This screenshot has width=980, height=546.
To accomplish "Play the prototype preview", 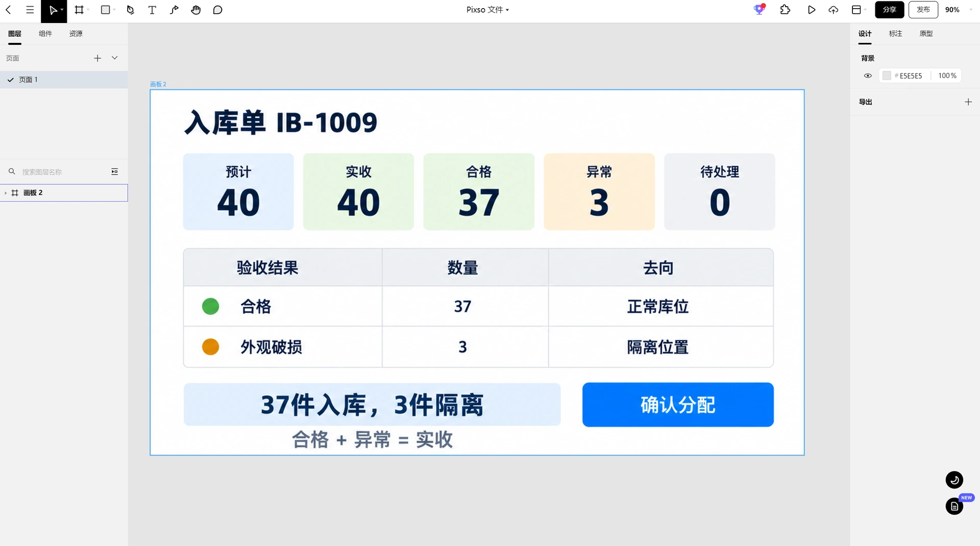I will (811, 10).
